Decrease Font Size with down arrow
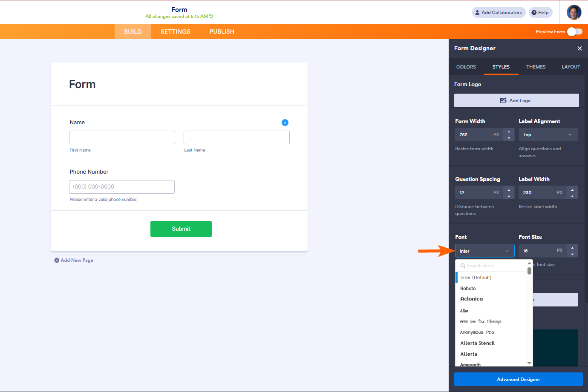Viewport: 588px width, 392px height. click(x=572, y=254)
